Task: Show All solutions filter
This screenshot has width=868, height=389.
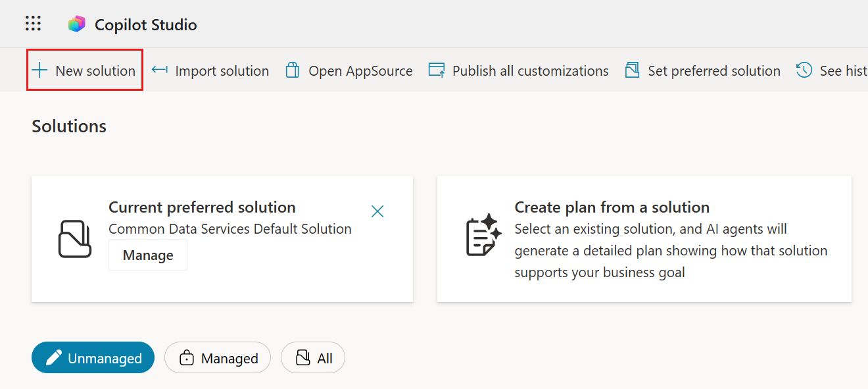Action: click(313, 358)
